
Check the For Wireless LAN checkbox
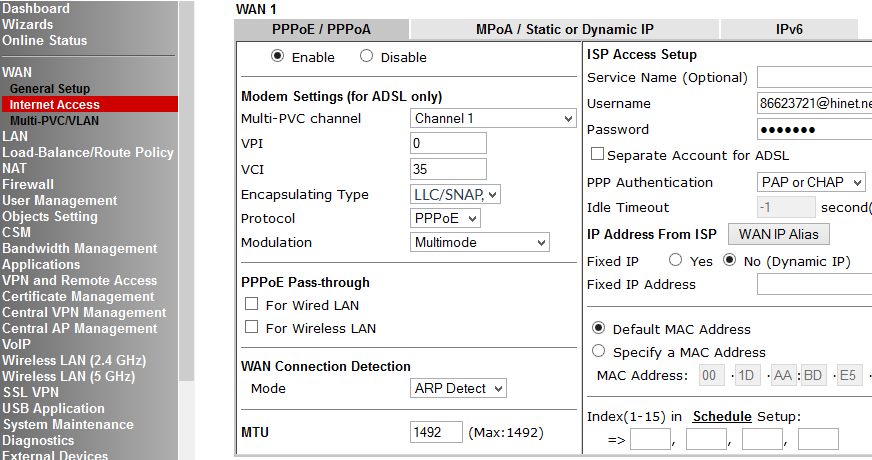point(252,328)
